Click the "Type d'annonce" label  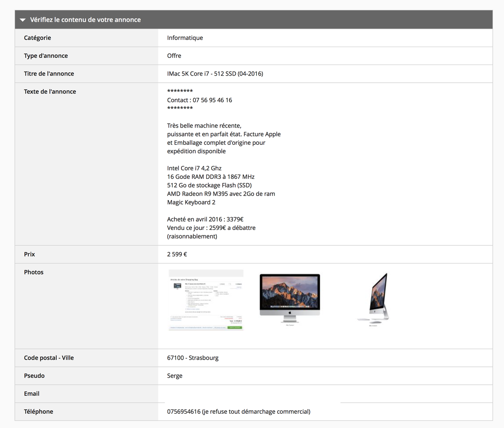(x=46, y=56)
